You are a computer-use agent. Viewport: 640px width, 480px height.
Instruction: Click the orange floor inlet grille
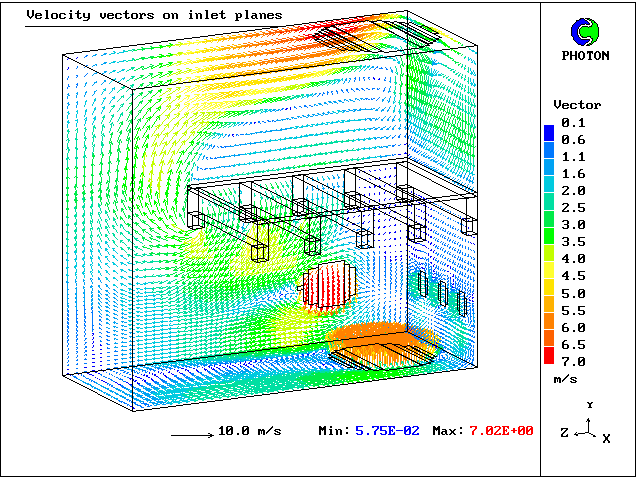click(x=383, y=342)
